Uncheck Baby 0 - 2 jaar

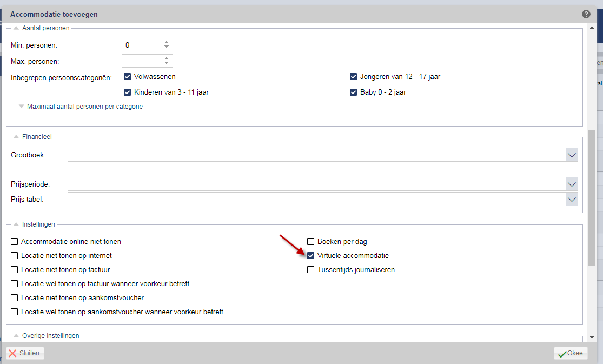pos(353,92)
